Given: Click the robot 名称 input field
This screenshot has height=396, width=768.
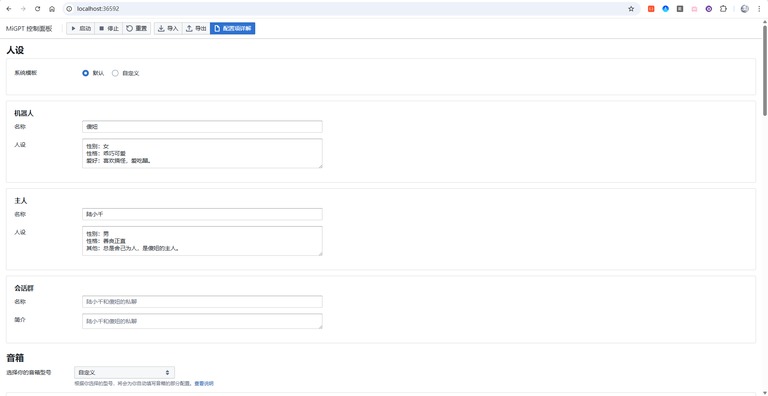Looking at the screenshot, I should coord(202,126).
